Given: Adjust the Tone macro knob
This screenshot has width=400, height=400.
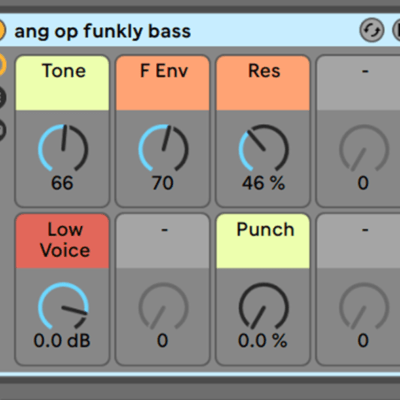Looking at the screenshot, I should 63,148.
